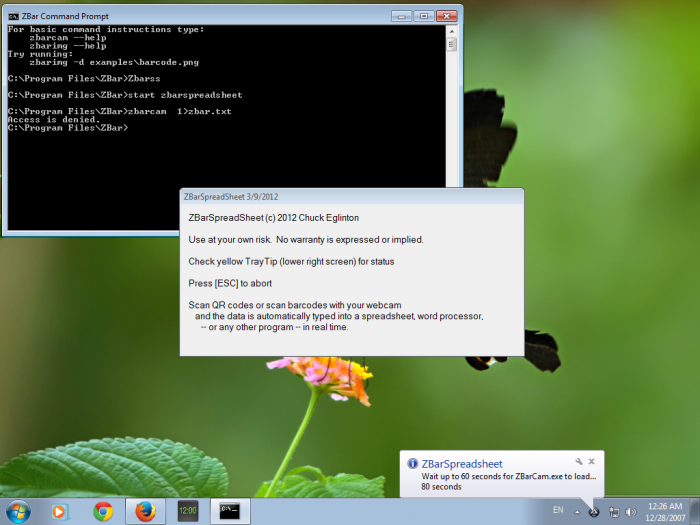Screen dimensions: 700x525
Task: Click the 'Press [ESC] to abort' line
Action: (230, 283)
